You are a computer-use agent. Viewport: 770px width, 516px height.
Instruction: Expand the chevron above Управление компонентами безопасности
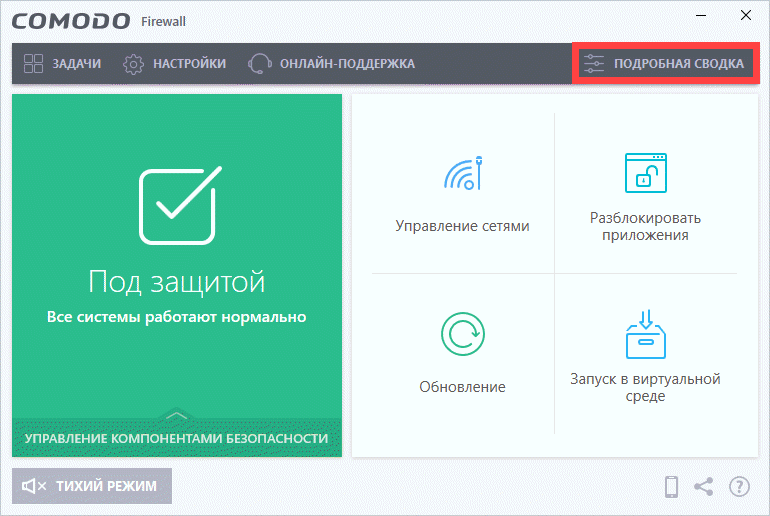(177, 415)
